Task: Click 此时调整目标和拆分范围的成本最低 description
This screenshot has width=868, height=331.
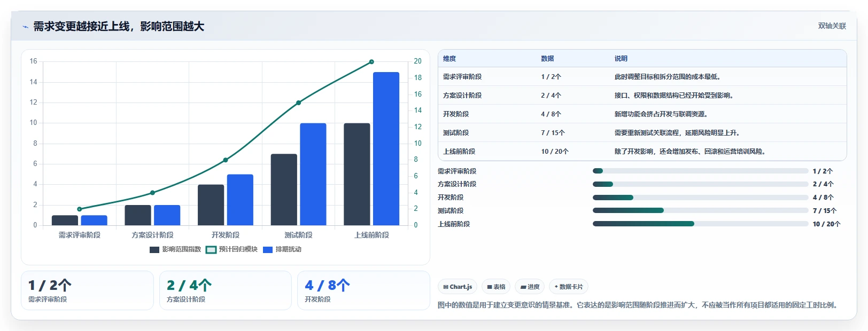Action: tap(669, 77)
